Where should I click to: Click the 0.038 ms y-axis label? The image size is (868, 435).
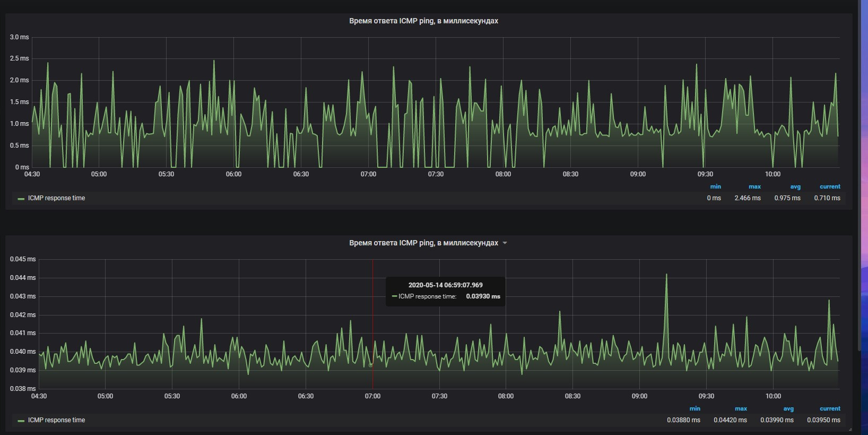click(23, 389)
